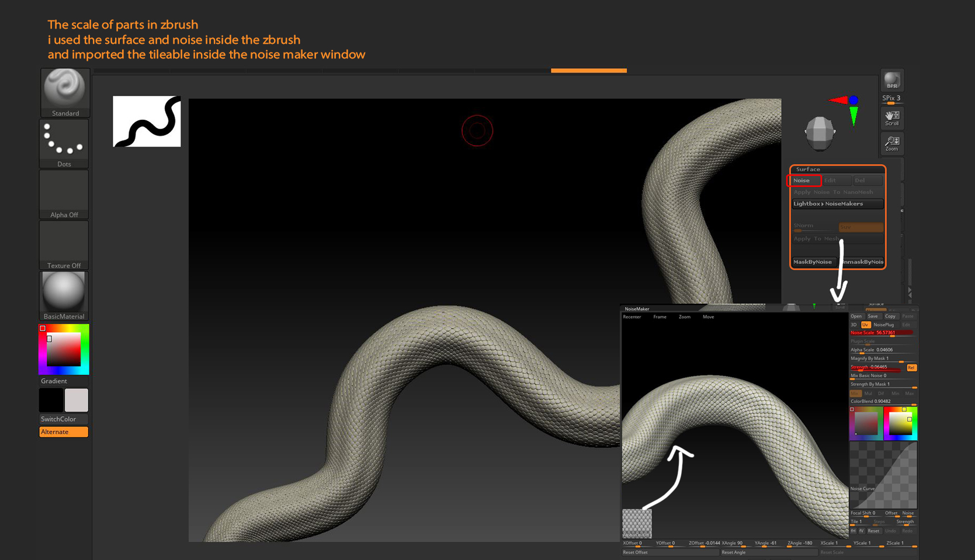Click Recenter in NoiseMaker menu
Viewport: 975px width, 560px height.
point(633,316)
